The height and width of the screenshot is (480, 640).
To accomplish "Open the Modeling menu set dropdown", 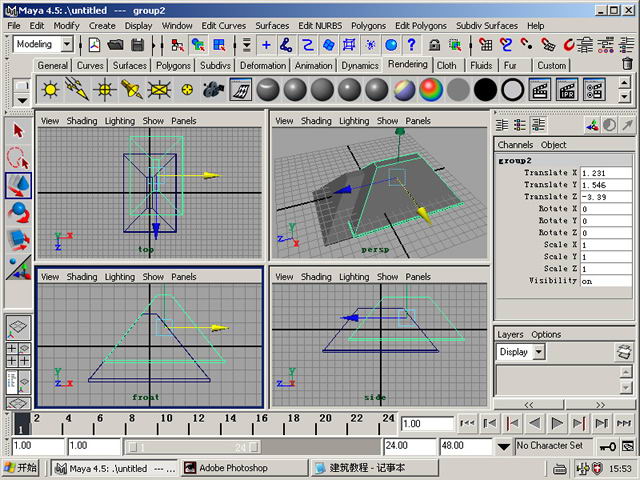I will pyautogui.click(x=67, y=44).
